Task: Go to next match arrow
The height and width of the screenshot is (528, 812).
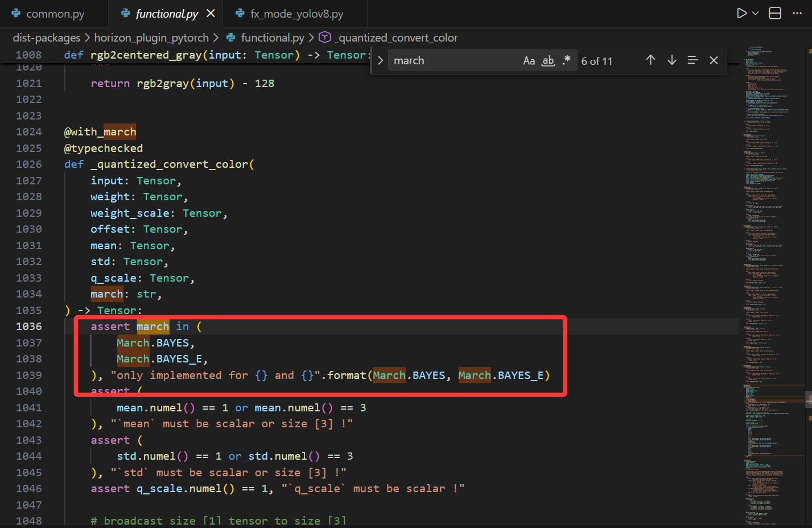Action: pyautogui.click(x=672, y=60)
